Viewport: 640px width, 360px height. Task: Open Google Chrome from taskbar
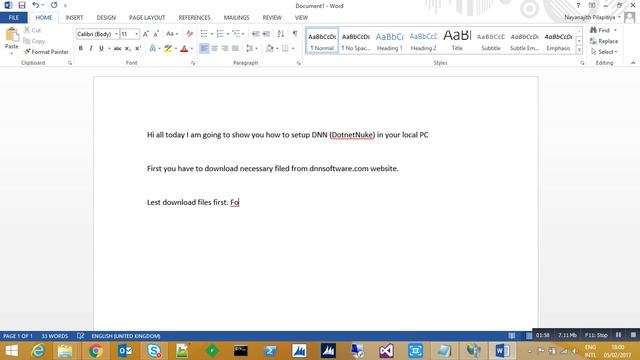[96, 351]
